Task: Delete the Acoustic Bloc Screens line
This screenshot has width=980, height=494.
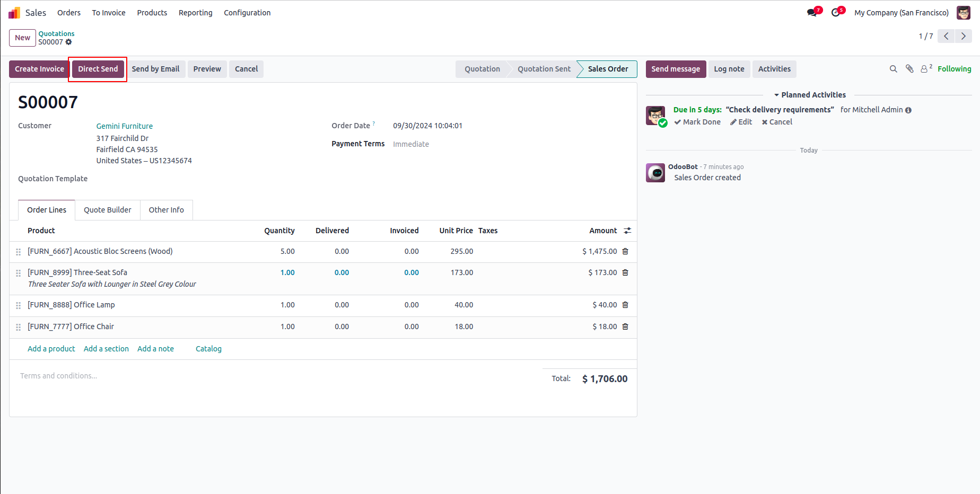Action: [625, 251]
